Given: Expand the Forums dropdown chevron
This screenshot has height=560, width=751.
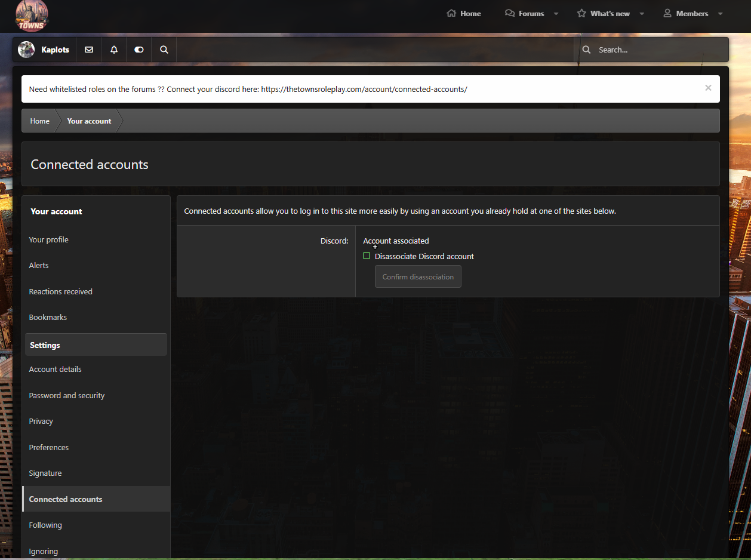Looking at the screenshot, I should [x=556, y=13].
